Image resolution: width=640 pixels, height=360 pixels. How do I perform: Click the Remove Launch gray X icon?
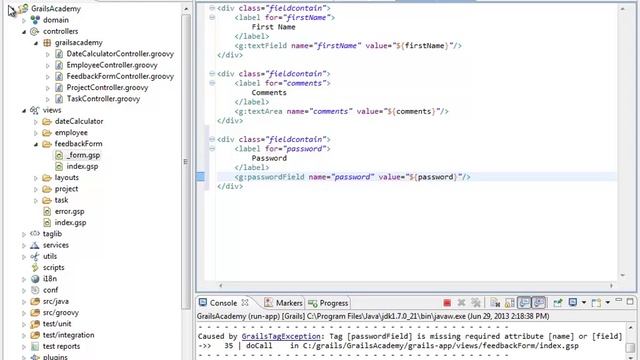coord(461,303)
